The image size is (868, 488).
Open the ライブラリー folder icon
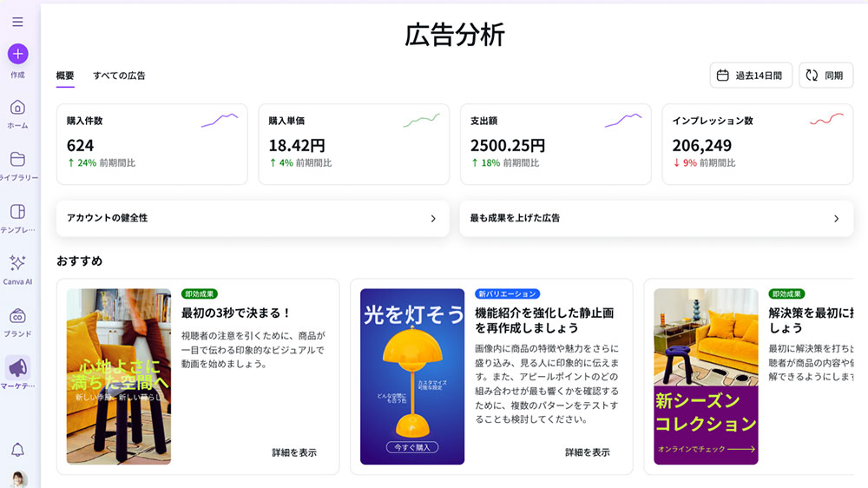(x=17, y=160)
